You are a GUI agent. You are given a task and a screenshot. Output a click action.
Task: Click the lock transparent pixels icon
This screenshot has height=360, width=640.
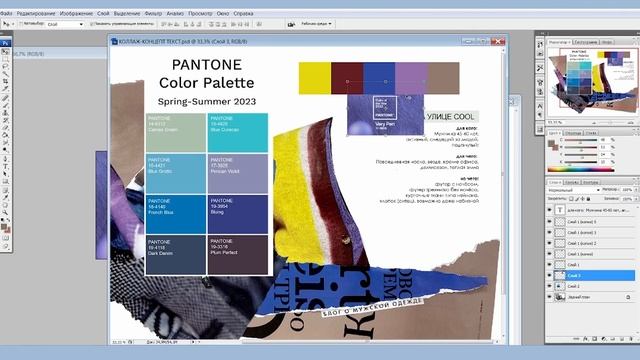click(x=571, y=199)
